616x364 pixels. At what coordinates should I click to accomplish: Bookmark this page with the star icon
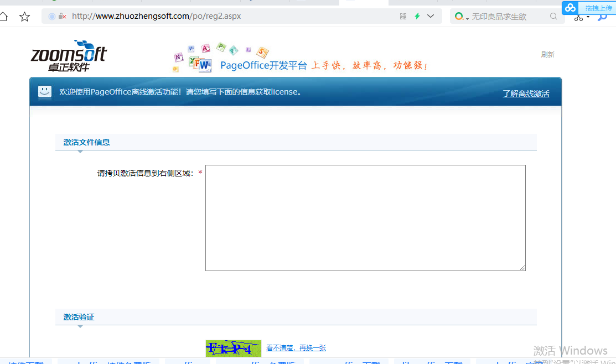pos(24,17)
